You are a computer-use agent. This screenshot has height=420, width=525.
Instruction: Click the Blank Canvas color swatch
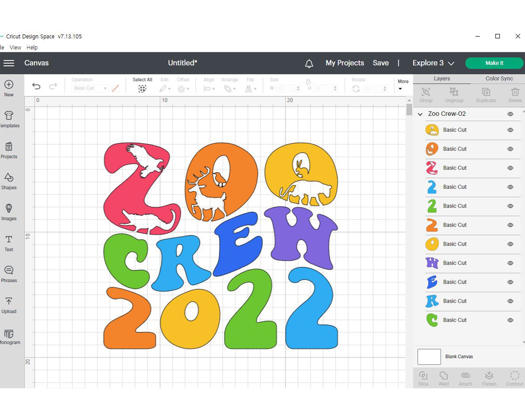[429, 356]
